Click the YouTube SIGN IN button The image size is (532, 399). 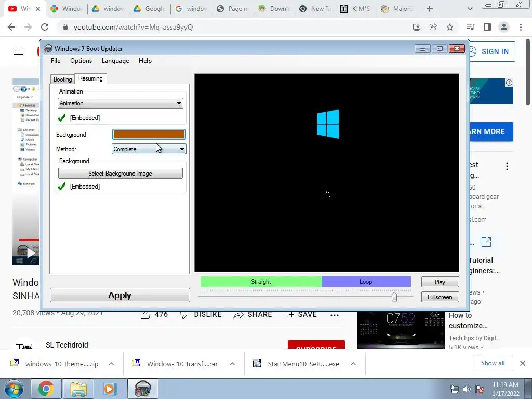click(x=492, y=51)
